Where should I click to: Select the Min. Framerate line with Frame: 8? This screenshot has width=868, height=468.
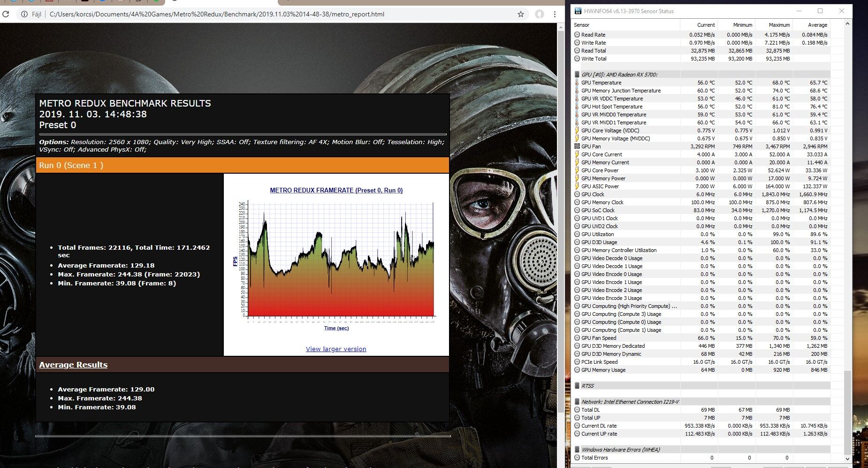click(117, 283)
